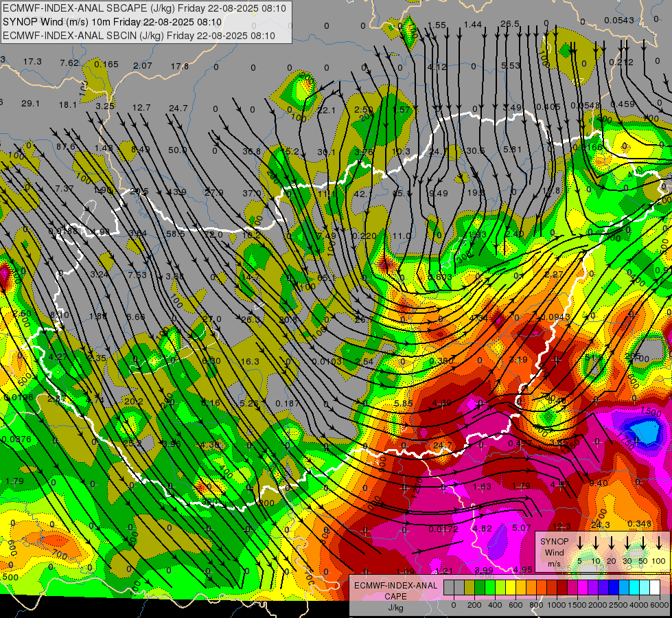The height and width of the screenshot is (618, 672).
Task: Click the 16.3 value on map
Action: coord(250,362)
